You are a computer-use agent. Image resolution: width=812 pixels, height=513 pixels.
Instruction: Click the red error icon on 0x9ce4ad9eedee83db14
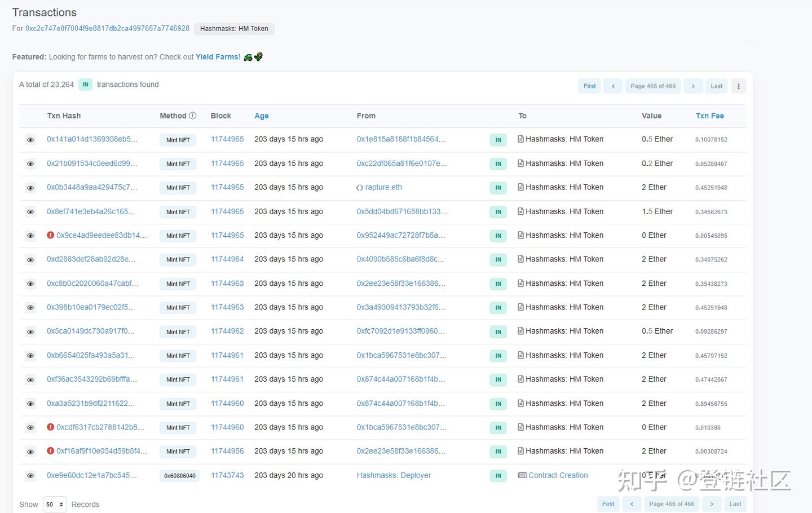click(x=51, y=235)
